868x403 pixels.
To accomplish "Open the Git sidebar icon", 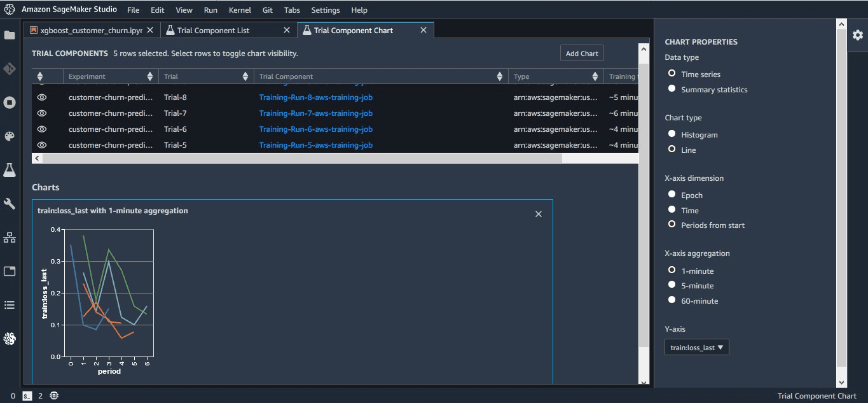I will coord(10,69).
